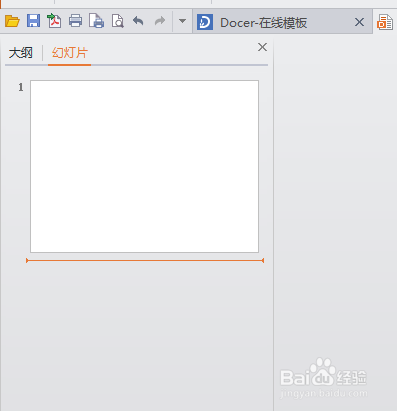Select the 幻灯片 slides tab

point(70,53)
